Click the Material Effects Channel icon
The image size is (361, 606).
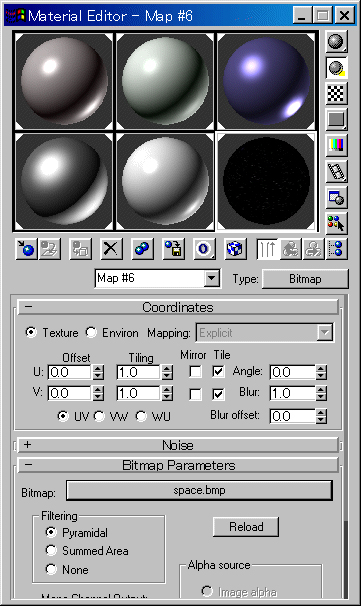coord(204,249)
